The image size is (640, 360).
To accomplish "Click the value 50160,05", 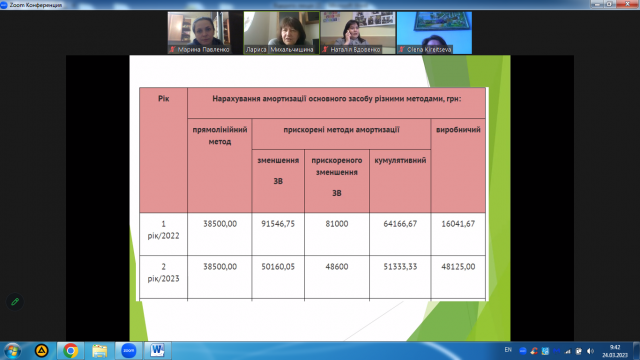I will coord(278,267).
